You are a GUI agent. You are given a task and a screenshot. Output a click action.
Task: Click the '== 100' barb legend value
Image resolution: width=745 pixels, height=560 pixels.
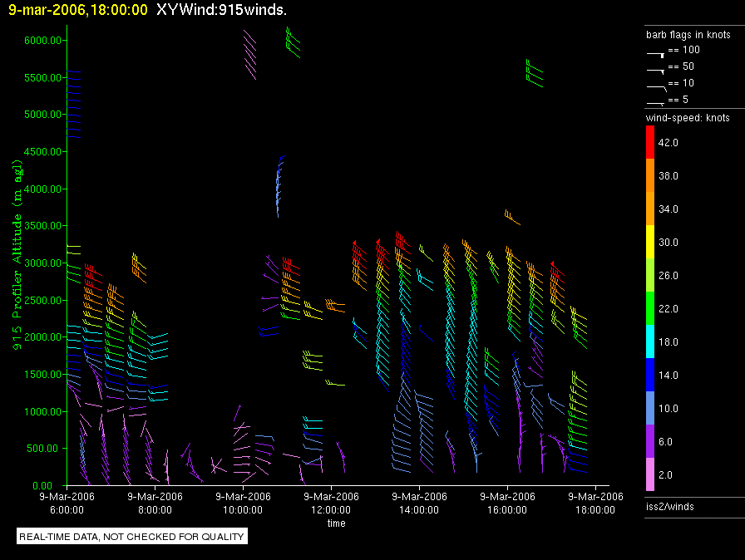pyautogui.click(x=684, y=50)
